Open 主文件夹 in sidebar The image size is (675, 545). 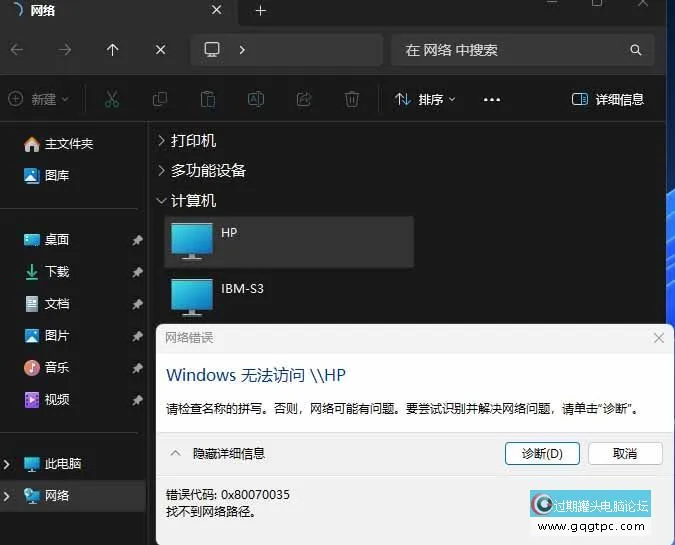(58, 144)
